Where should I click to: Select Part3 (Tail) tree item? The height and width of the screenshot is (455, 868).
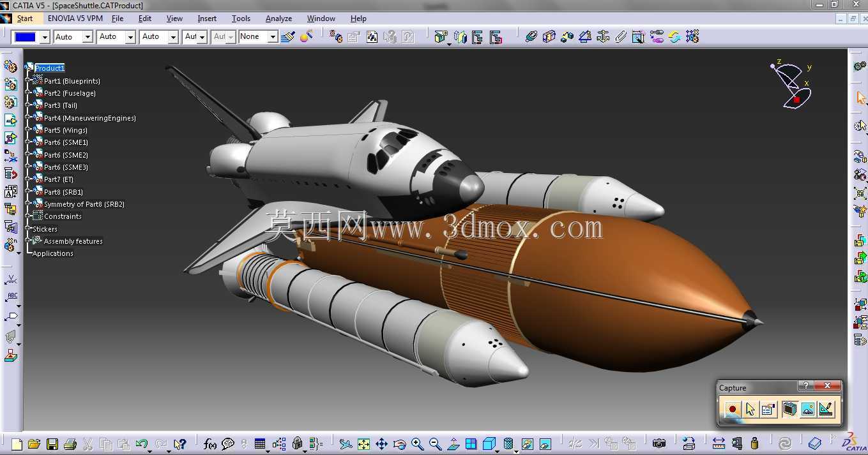point(61,105)
